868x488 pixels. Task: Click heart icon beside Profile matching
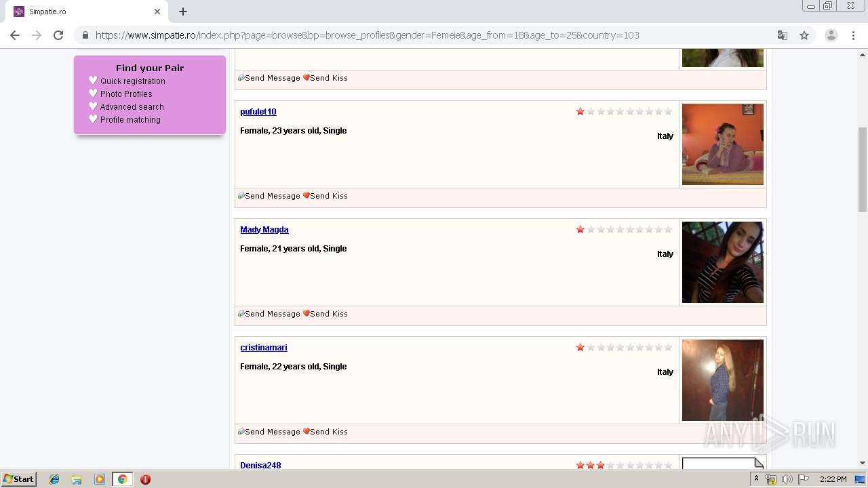coord(94,119)
